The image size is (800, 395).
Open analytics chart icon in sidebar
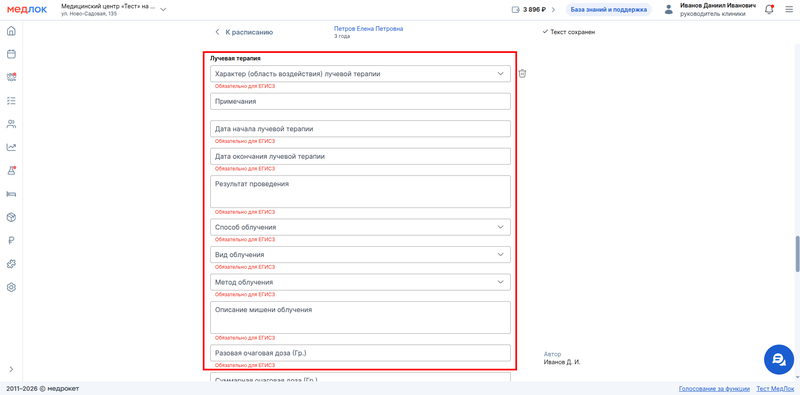click(11, 147)
